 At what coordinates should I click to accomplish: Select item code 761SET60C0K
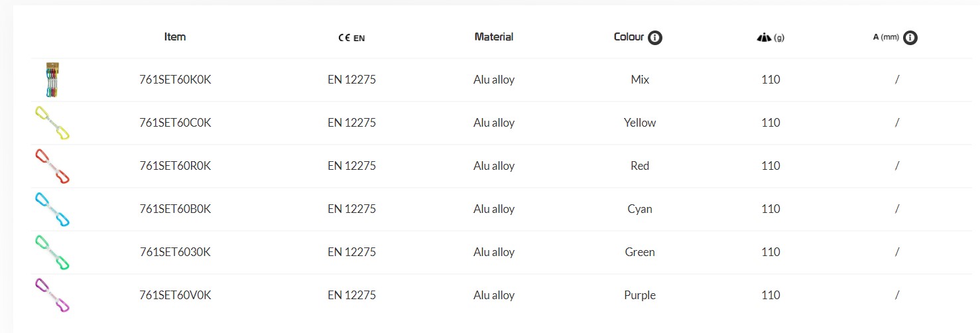tap(175, 123)
